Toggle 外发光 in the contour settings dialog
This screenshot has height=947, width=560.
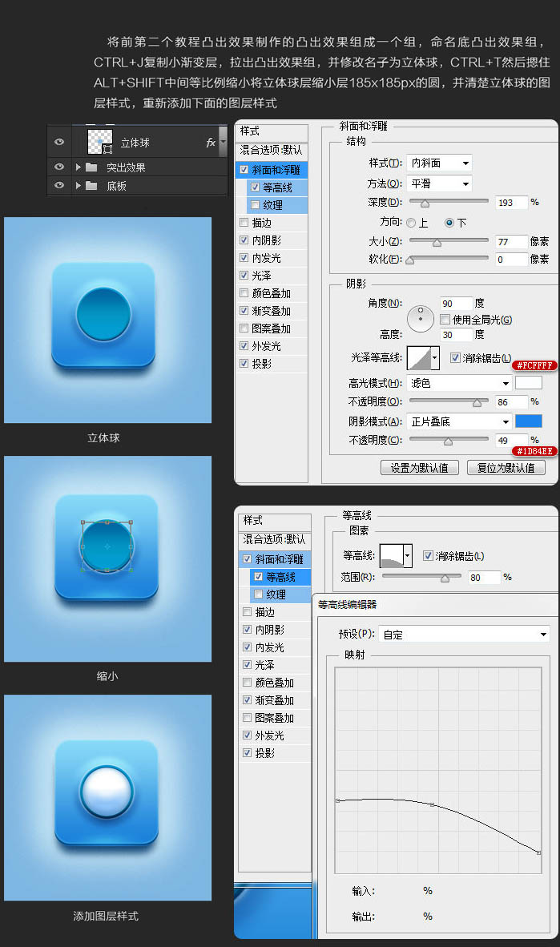pos(247,735)
